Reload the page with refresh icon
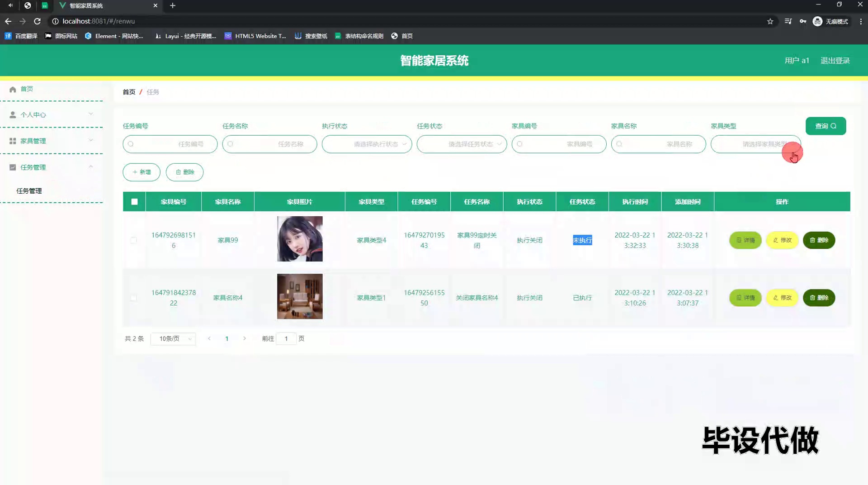868x485 pixels. click(38, 21)
